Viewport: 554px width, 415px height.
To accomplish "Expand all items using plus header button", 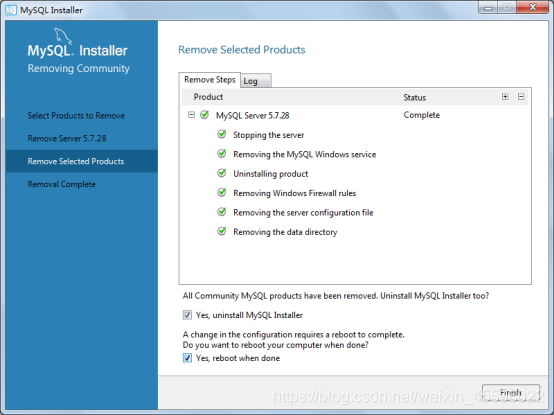I will tap(505, 97).
